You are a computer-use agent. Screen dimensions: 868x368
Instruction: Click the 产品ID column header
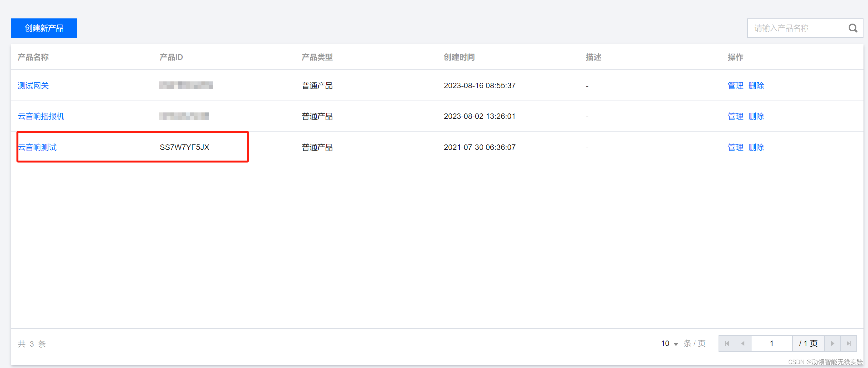point(171,57)
